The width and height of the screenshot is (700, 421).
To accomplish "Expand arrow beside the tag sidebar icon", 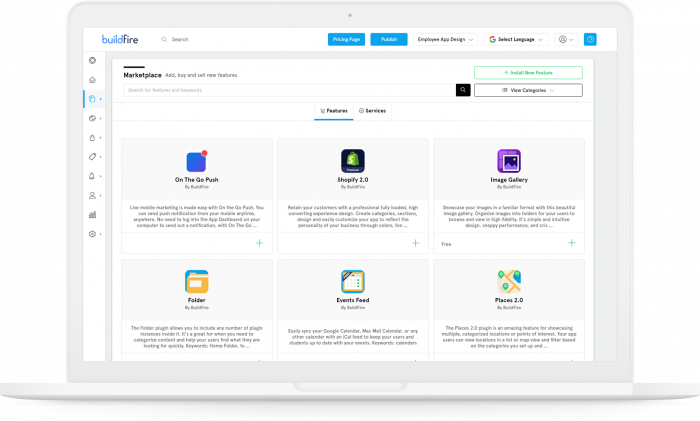I will tap(101, 157).
